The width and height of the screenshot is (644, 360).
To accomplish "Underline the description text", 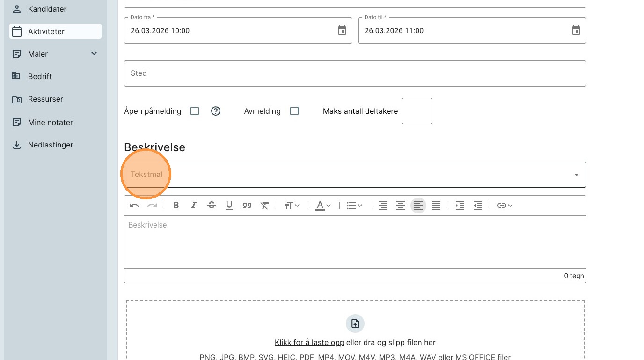I will coord(229,206).
